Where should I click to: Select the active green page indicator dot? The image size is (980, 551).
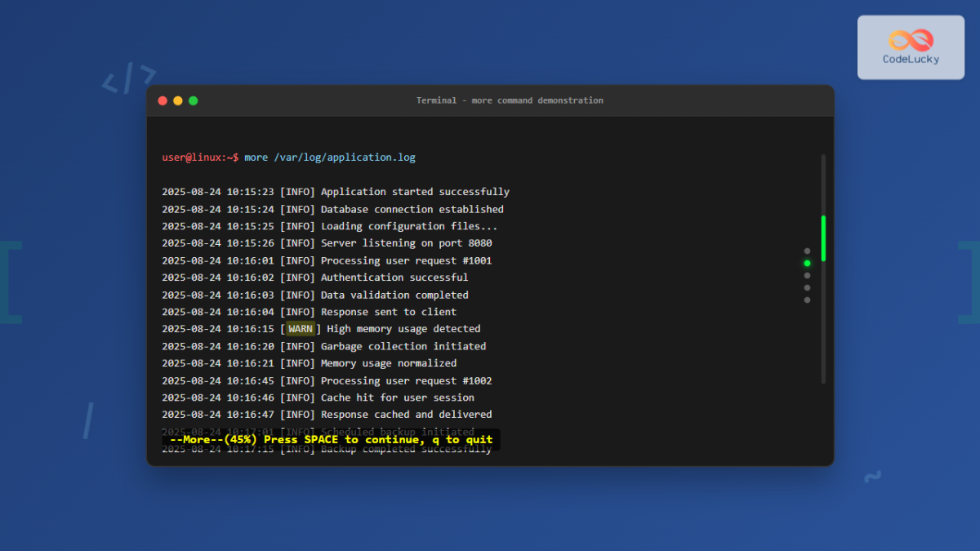(807, 264)
